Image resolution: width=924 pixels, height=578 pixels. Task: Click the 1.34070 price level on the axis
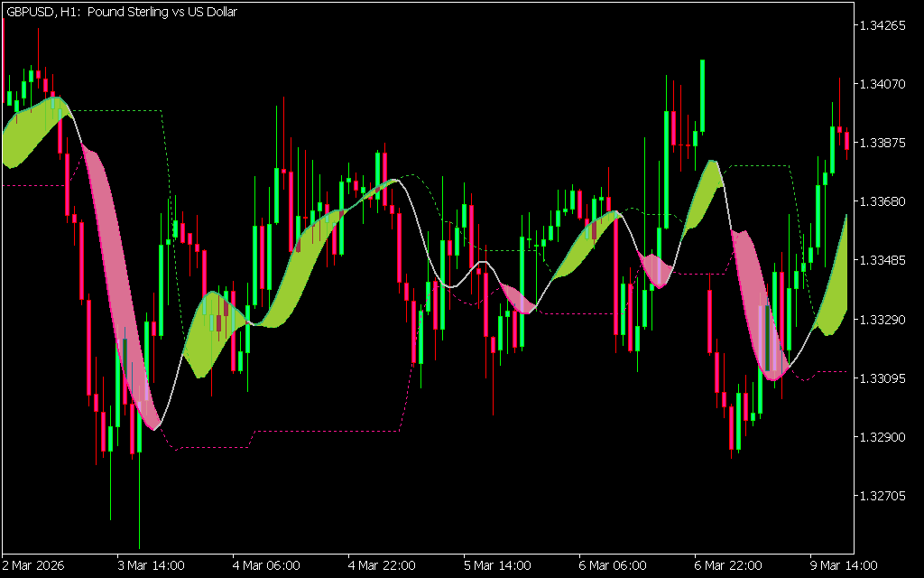point(883,84)
